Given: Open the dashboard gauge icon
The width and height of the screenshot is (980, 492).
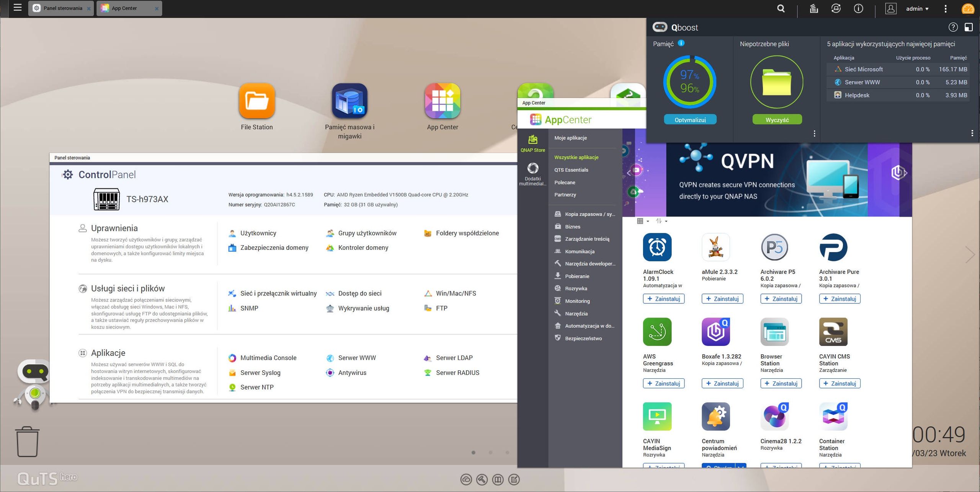Looking at the screenshot, I should 968,8.
